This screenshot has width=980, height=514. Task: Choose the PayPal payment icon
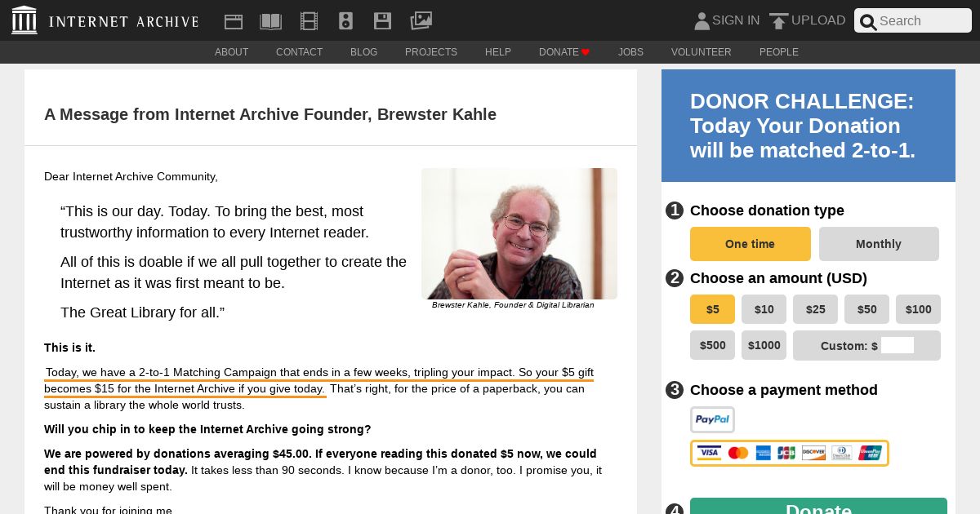[712, 419]
